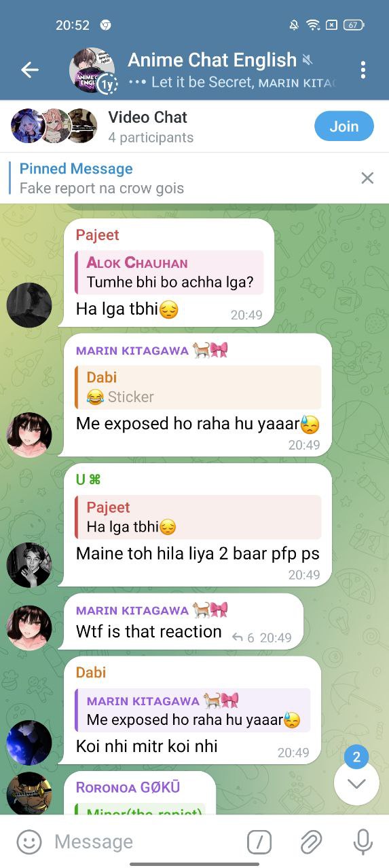Join the video chat

pyautogui.click(x=344, y=126)
